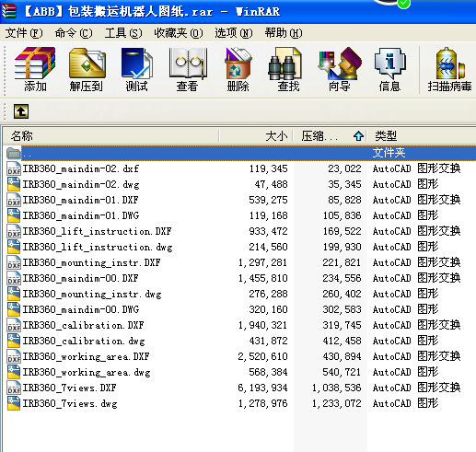
Task: Select file IRB360_mounting_instr.DXF
Action: 92,262
